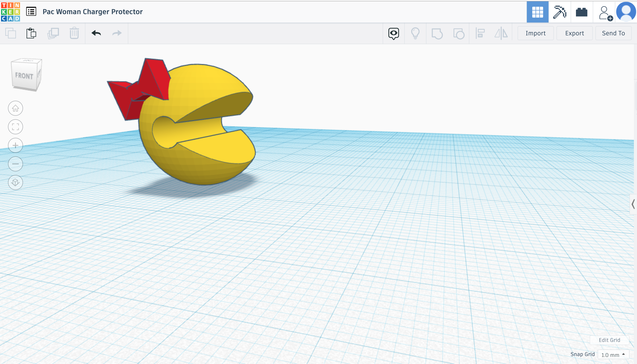The image size is (637, 364).
Task: Click Fit all in view icon
Action: 15,127
